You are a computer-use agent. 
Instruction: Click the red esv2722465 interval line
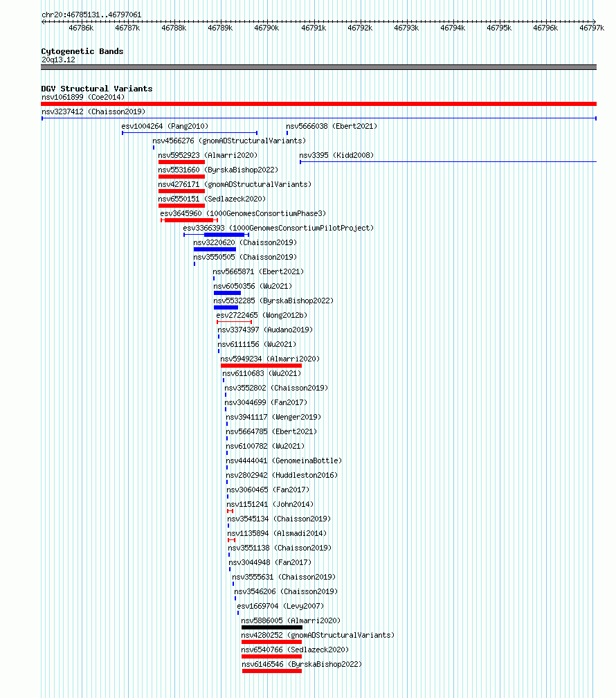point(235,322)
